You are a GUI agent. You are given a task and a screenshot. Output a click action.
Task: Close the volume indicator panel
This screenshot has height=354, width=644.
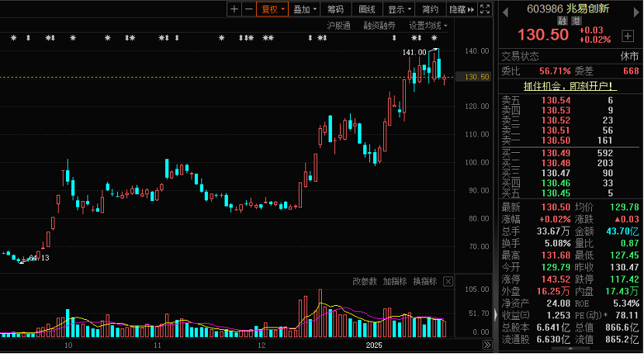click(x=448, y=281)
